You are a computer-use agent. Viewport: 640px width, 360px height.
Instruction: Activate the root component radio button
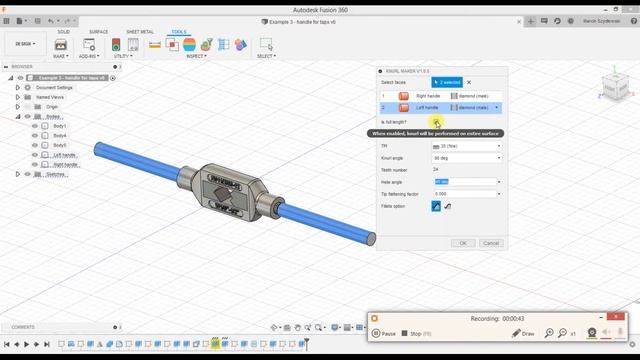113,78
